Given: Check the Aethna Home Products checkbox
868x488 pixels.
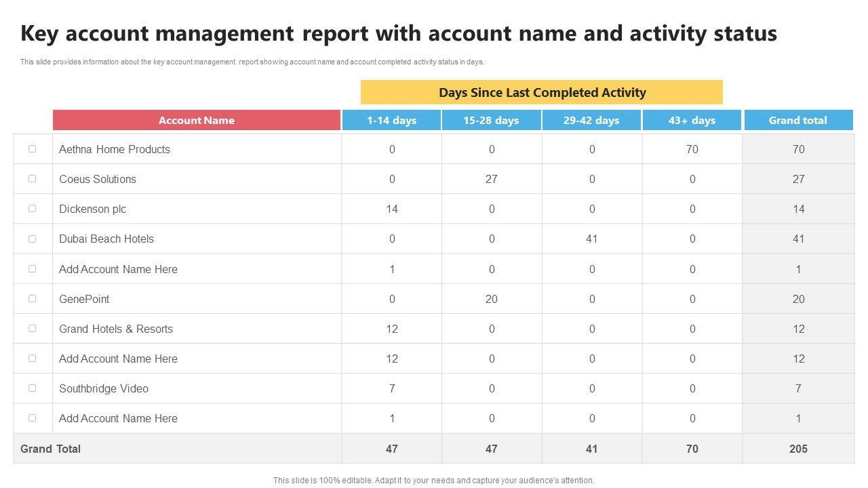Looking at the screenshot, I should click(x=32, y=149).
